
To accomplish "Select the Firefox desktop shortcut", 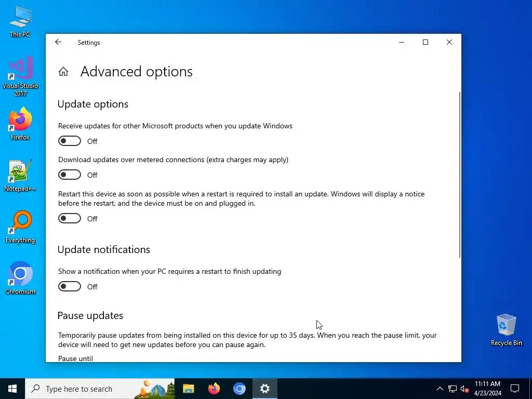I will pyautogui.click(x=20, y=124).
